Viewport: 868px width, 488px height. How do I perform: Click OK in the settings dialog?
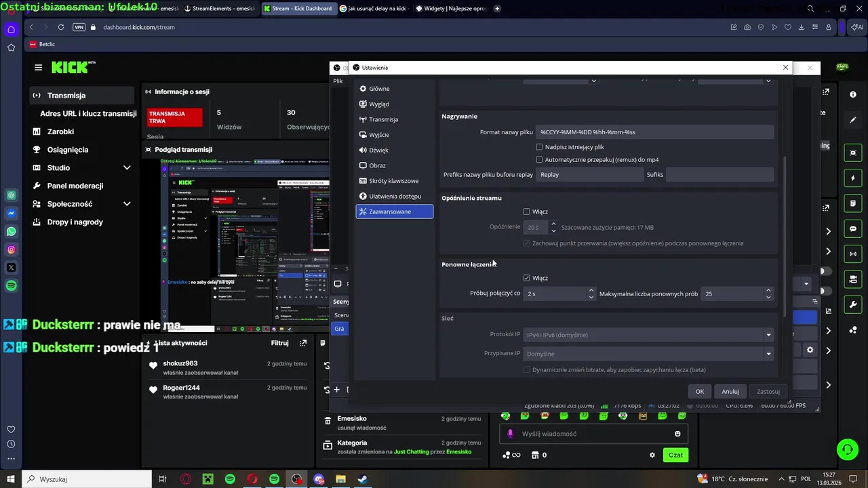click(700, 391)
